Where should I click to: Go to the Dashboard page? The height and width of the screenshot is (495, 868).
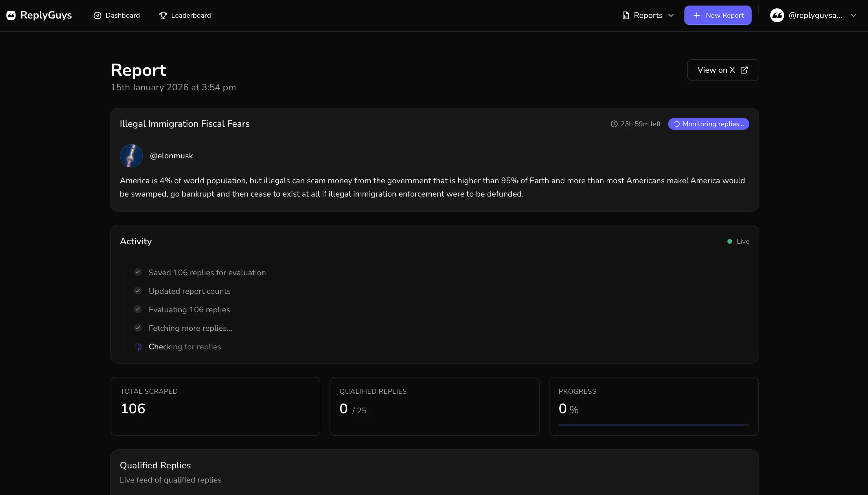(x=122, y=15)
